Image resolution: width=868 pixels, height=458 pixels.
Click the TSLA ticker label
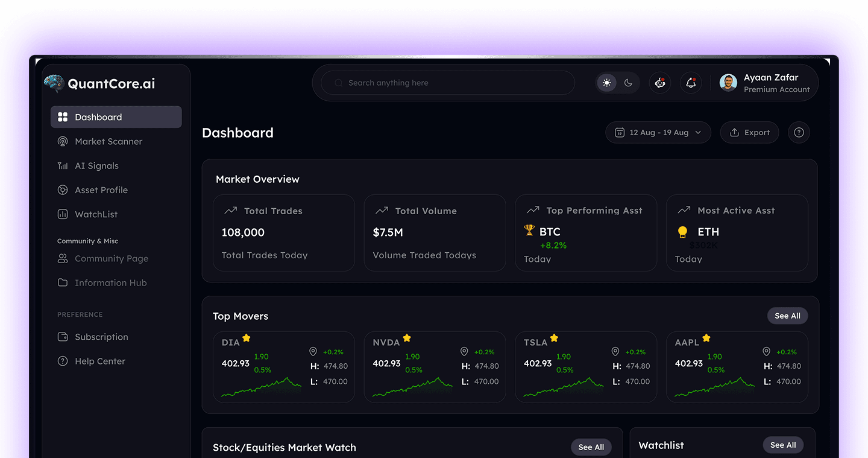[x=535, y=342]
